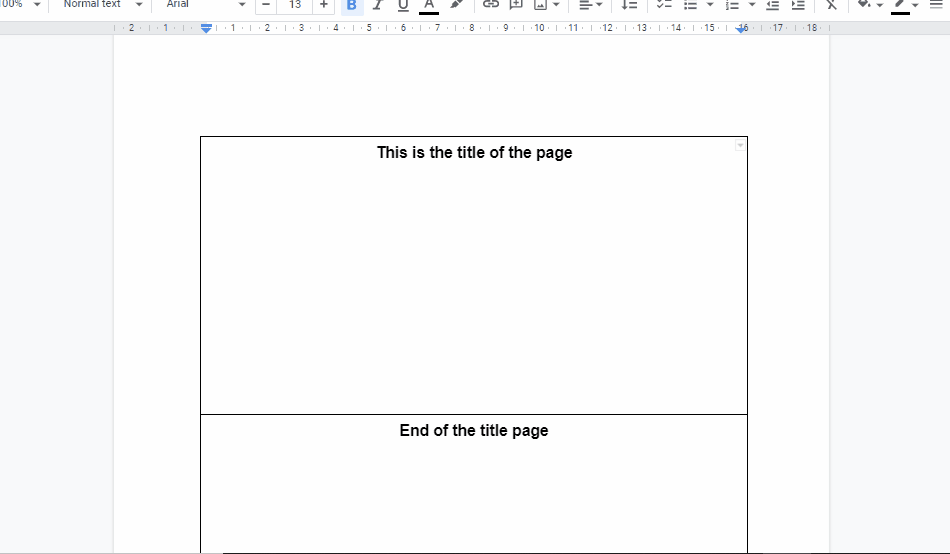Expand the border color dropdown arrow
The height and width of the screenshot is (554, 950).
pos(915,5)
